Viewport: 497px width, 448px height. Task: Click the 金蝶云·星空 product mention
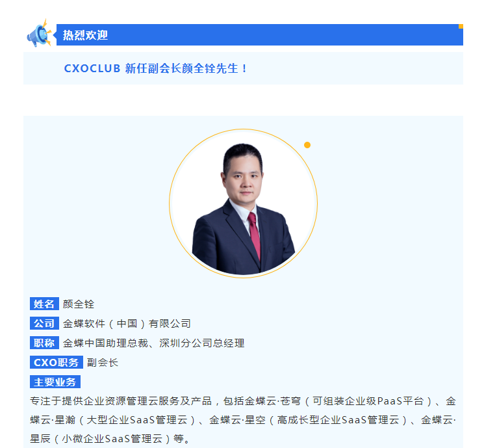(x=237, y=420)
